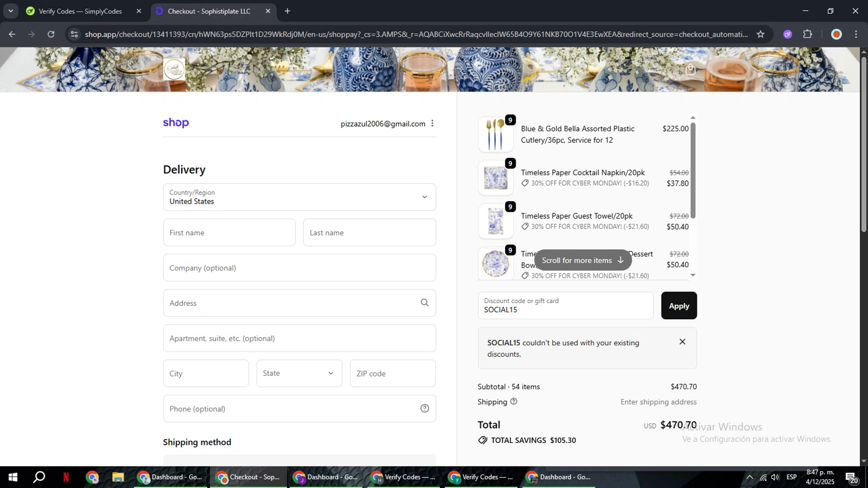Viewport: 868px width, 488px height.
Task: Open the volume control in tray
Action: point(775,477)
